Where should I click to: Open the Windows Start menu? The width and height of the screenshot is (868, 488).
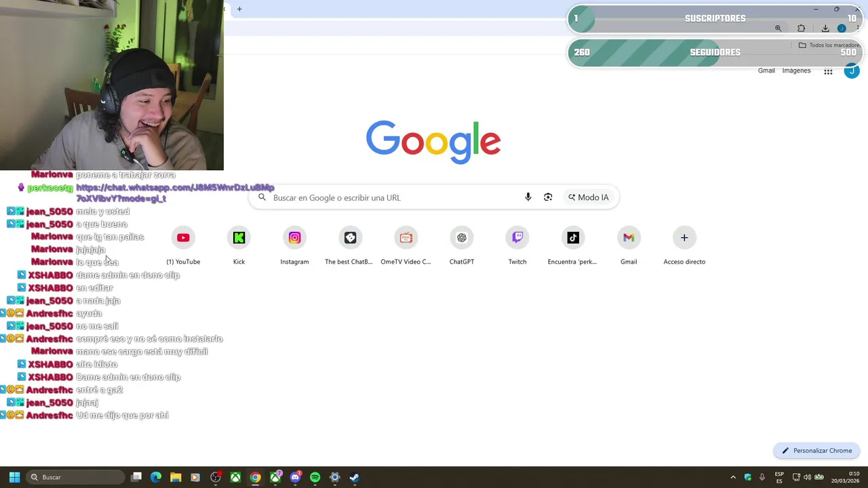(14, 477)
